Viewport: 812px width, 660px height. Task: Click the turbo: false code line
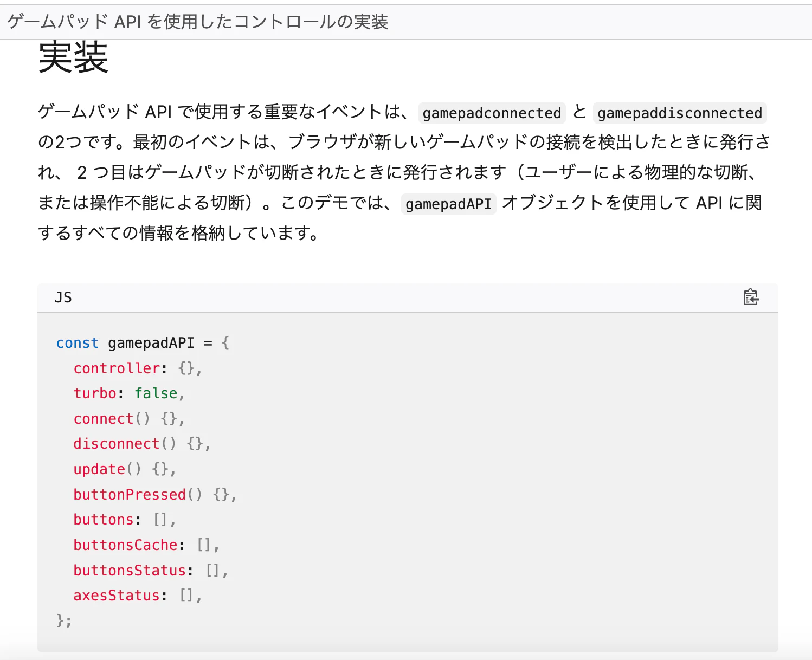click(x=129, y=393)
